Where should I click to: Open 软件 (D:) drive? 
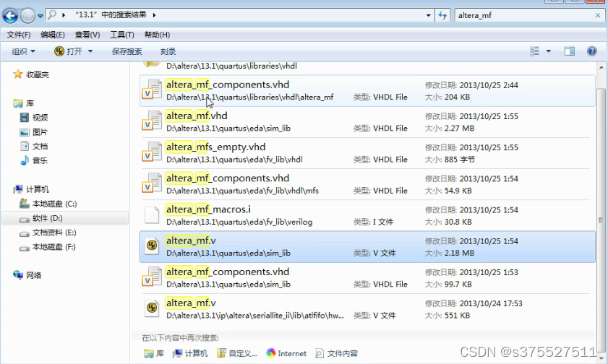tap(40, 218)
